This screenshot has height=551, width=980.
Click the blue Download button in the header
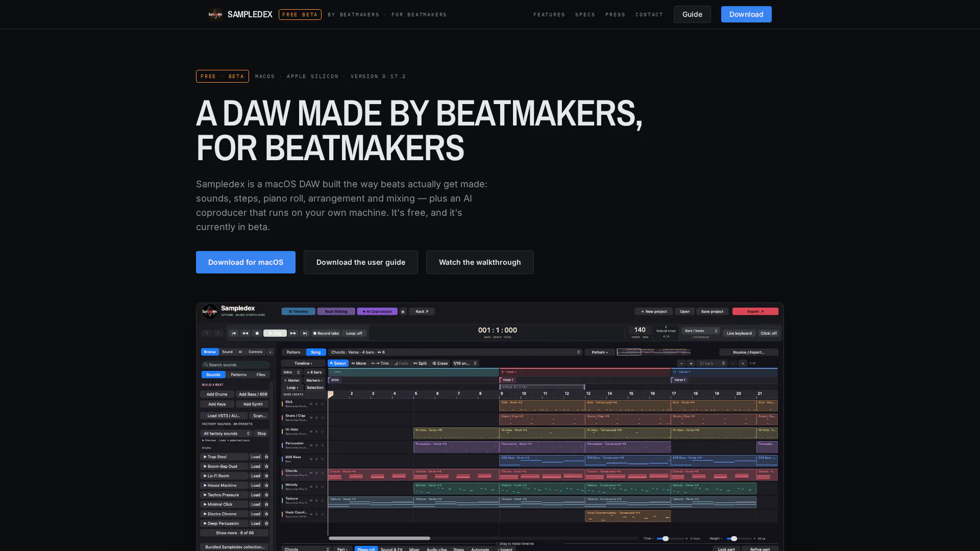[746, 14]
